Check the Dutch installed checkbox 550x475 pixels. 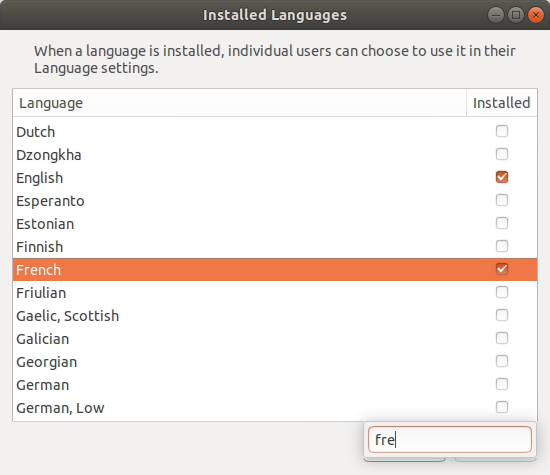[502, 131]
